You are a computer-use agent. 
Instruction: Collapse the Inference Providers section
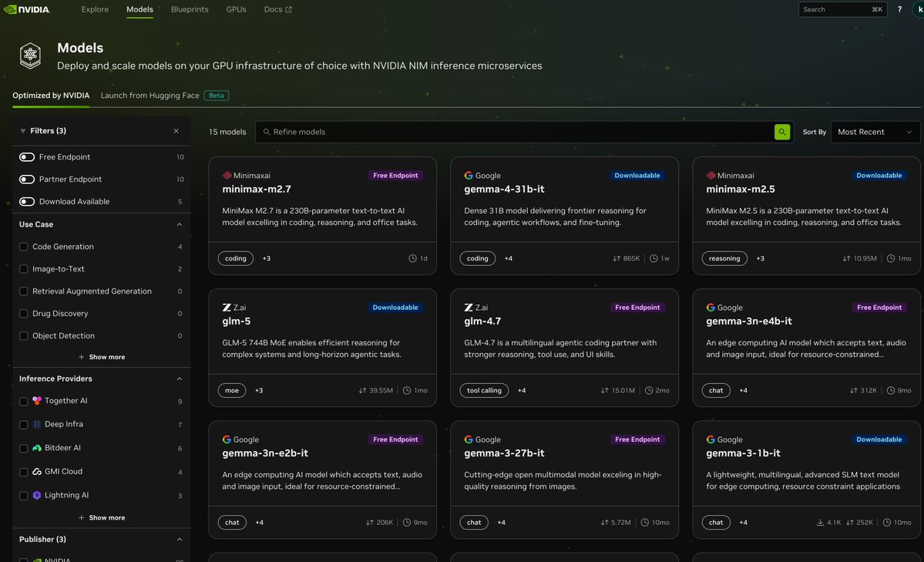click(x=179, y=378)
